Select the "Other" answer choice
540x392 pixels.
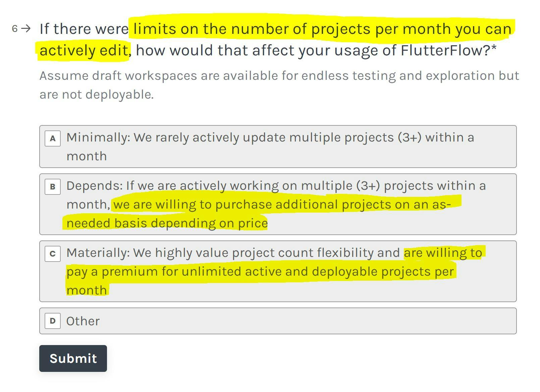tap(278, 321)
